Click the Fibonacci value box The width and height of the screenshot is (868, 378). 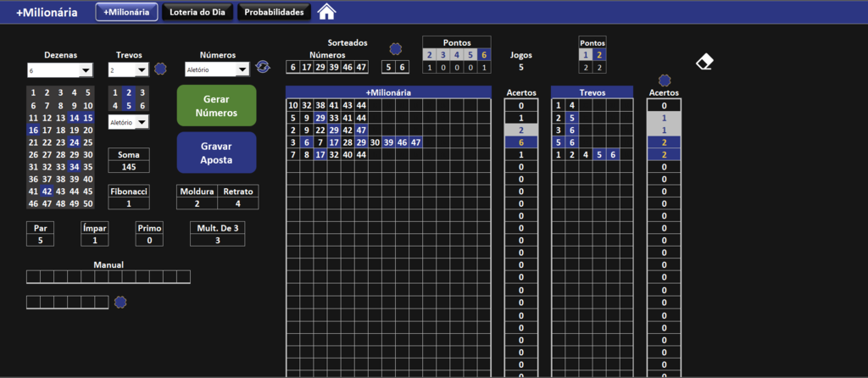[x=129, y=203]
